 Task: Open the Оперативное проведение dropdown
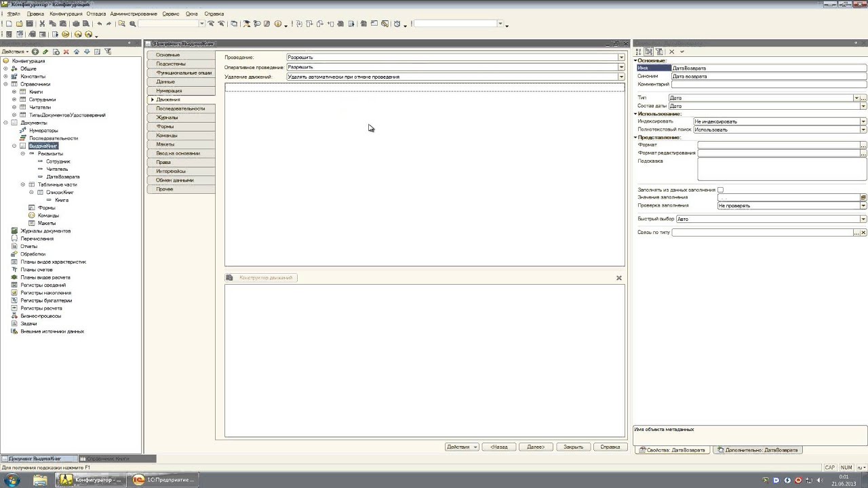(x=621, y=67)
